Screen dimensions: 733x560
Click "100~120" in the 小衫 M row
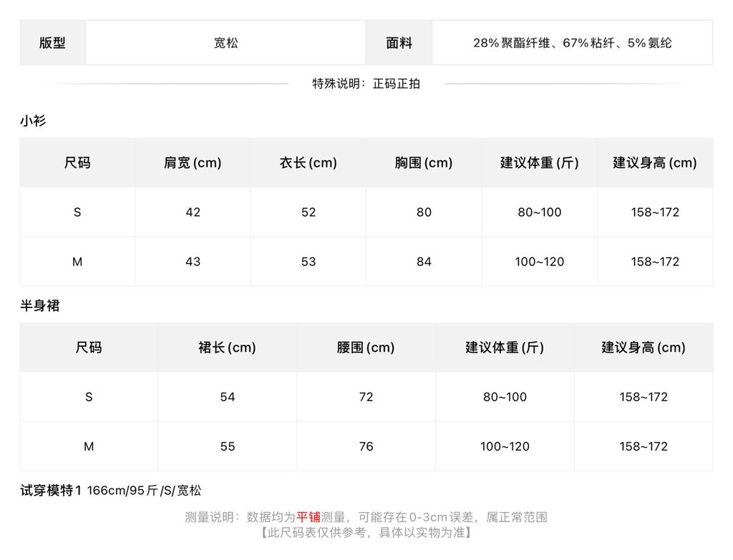pos(540,262)
